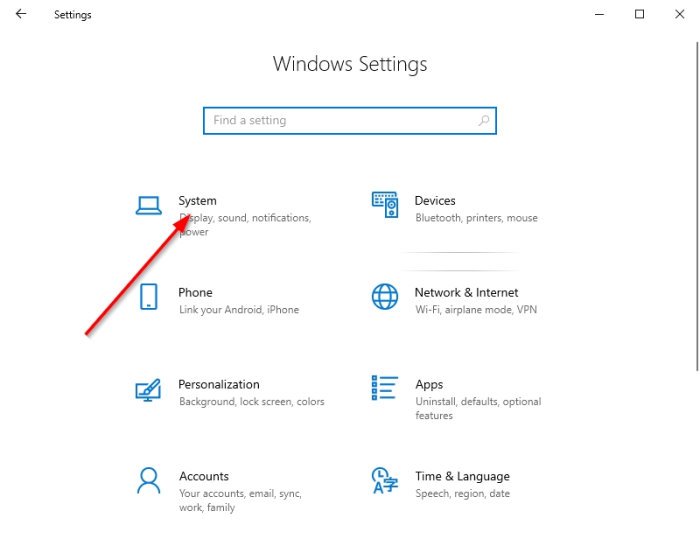Click the Time & Language icon
This screenshot has height=553, width=700.
point(384,481)
